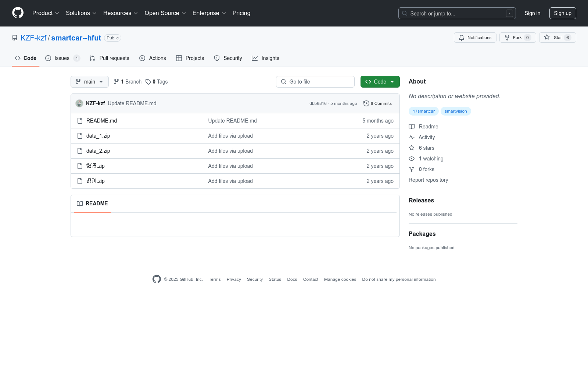Open the Actions tab
Screen dimensions: 588x368
point(153,58)
